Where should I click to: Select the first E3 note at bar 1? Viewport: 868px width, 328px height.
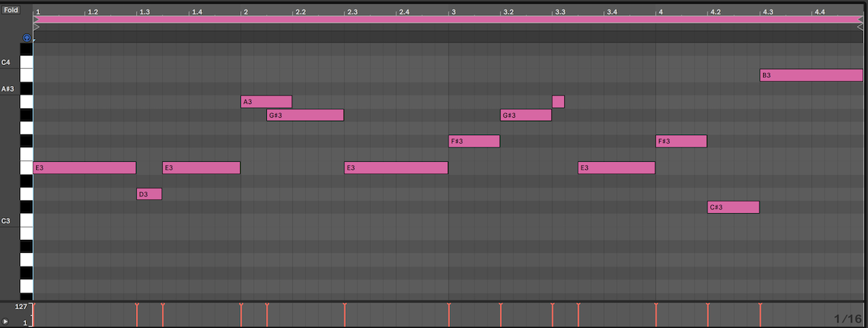[84, 168]
